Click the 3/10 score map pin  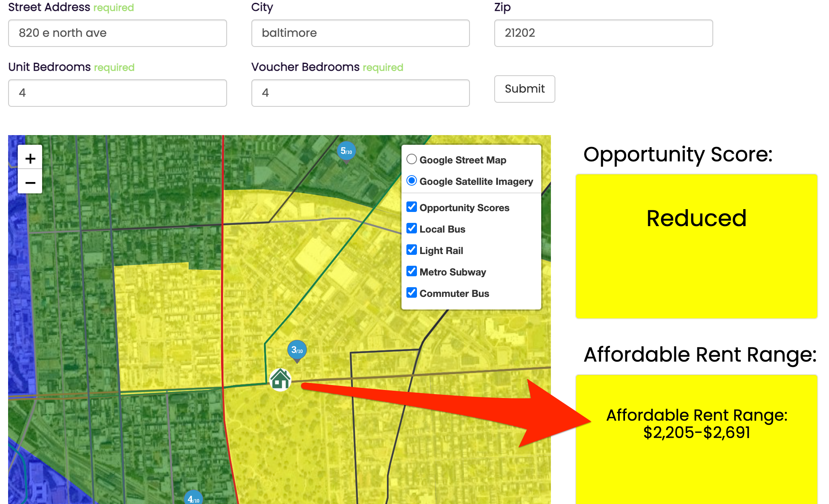(x=297, y=350)
